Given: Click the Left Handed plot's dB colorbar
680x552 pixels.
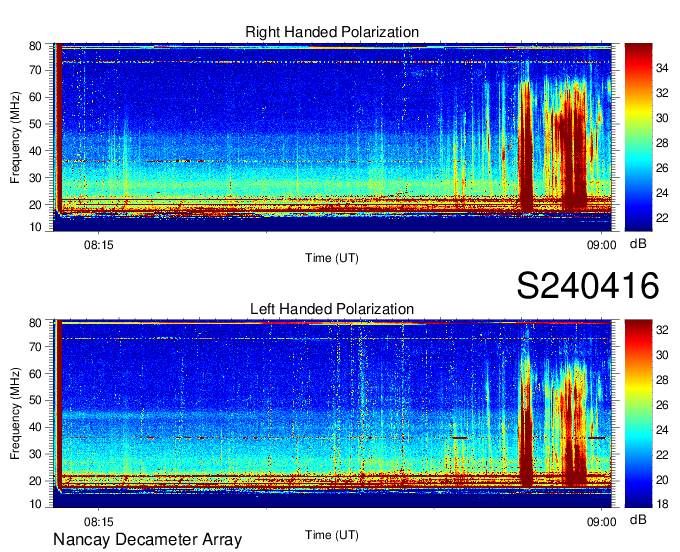Looking at the screenshot, I should pyautogui.click(x=638, y=414).
